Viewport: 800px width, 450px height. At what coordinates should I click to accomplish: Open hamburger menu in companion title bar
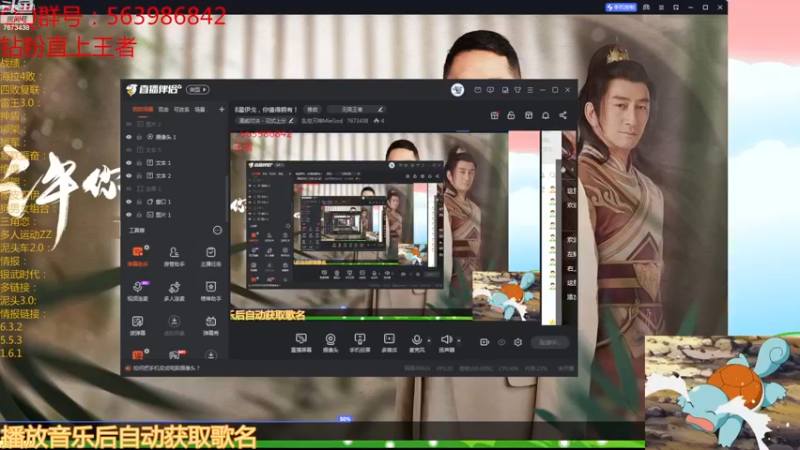click(x=530, y=90)
